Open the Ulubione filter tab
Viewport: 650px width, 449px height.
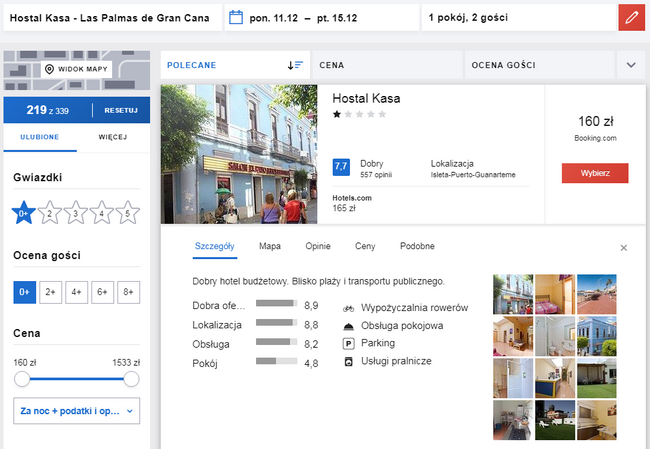pos(40,137)
